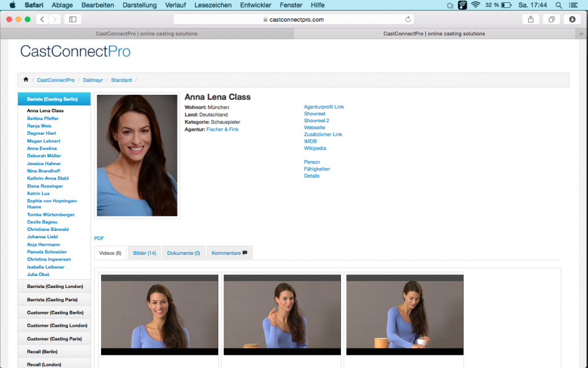Screen dimensions: 588x368
Task: Reload page with the refresh icon
Action: [x=408, y=19]
